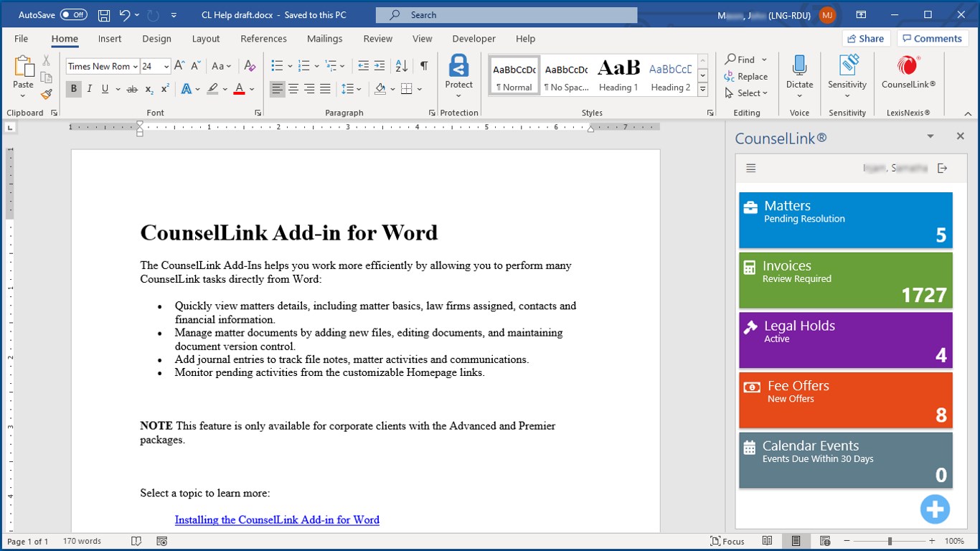Collapse the ribbon with the chevron
Image resolution: width=980 pixels, height=551 pixels.
coord(967,113)
